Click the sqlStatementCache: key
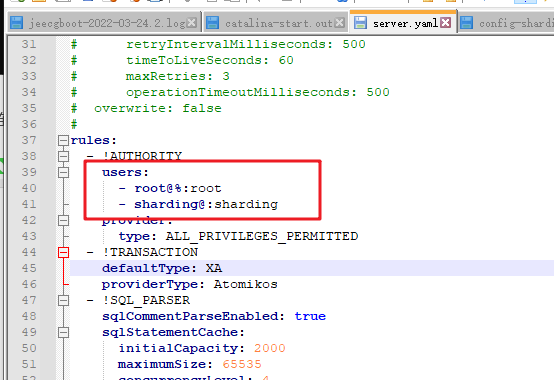Screen dimensions: 554x380 tap(173, 332)
